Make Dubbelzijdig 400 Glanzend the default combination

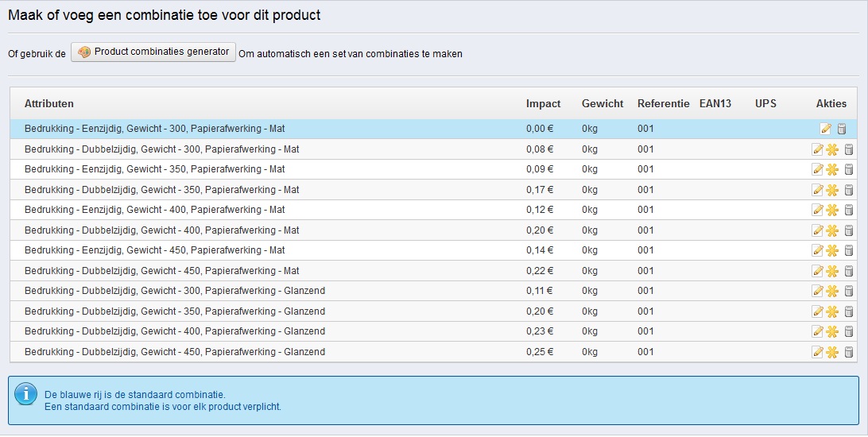(832, 331)
